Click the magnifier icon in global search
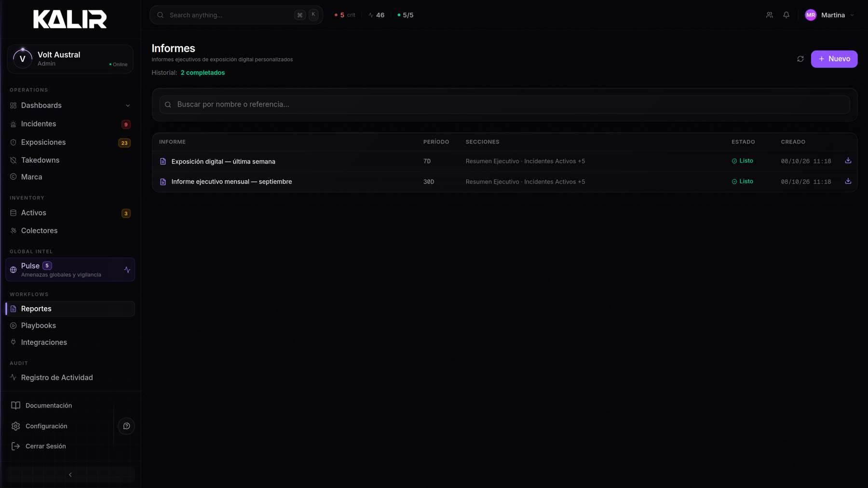The image size is (868, 488). 161,15
